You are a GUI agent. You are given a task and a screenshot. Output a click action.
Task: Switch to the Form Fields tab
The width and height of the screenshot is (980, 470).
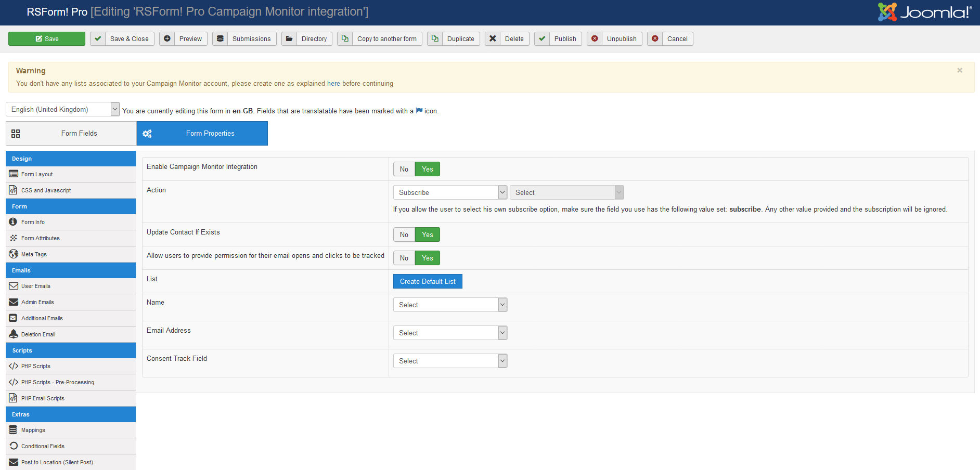71,134
